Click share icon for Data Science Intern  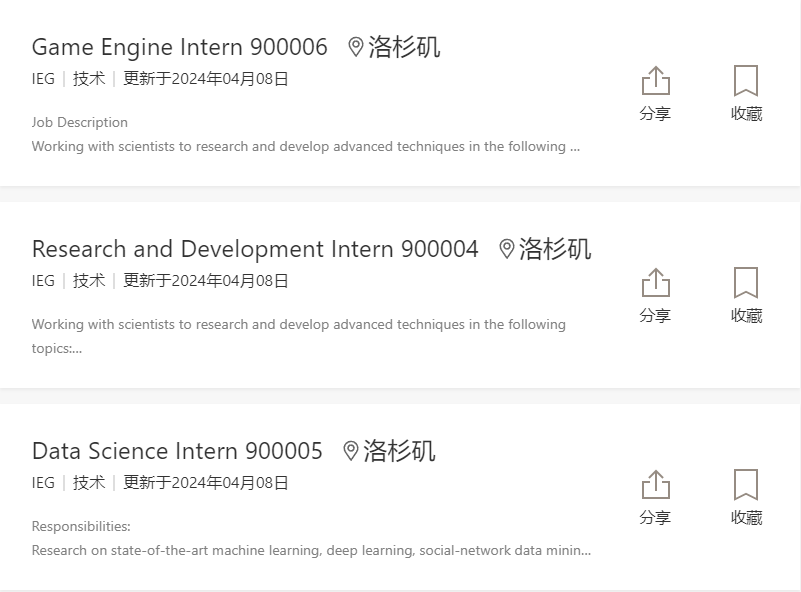click(x=655, y=484)
